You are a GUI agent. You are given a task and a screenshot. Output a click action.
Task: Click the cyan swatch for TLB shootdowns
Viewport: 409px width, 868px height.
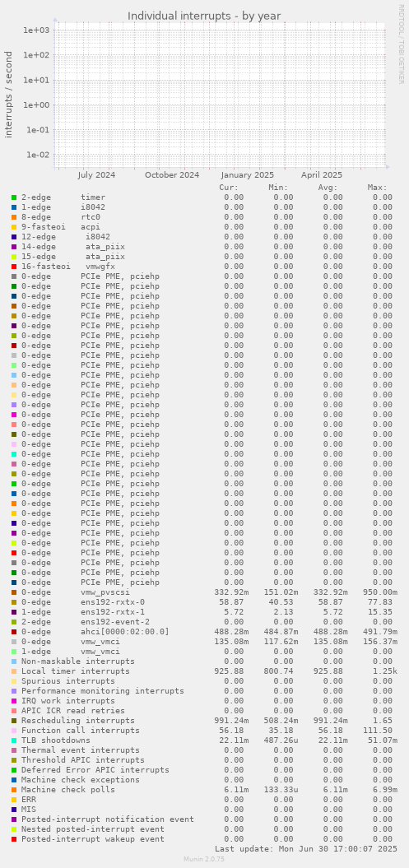pos(14,740)
